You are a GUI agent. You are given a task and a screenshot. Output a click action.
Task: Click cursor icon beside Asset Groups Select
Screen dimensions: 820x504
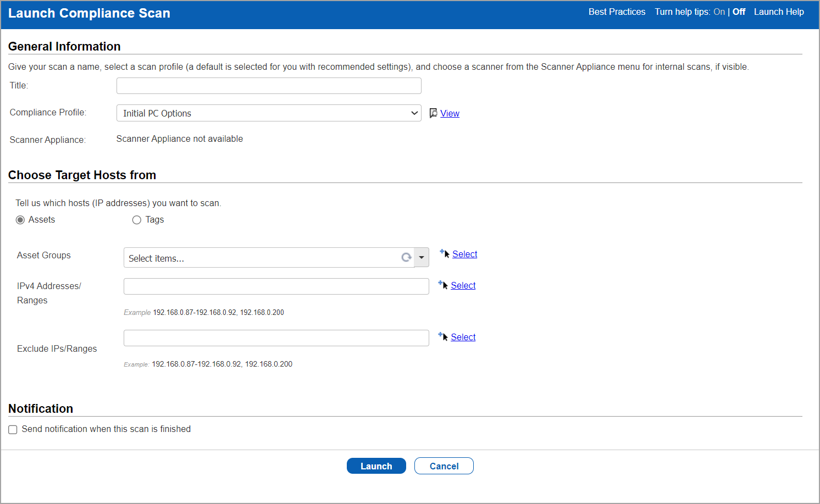click(x=445, y=253)
